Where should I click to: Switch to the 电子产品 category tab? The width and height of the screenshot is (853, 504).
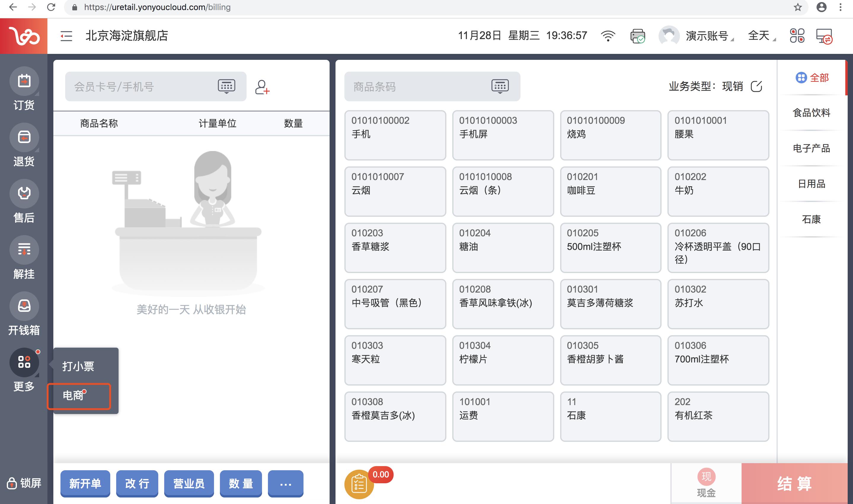point(812,148)
